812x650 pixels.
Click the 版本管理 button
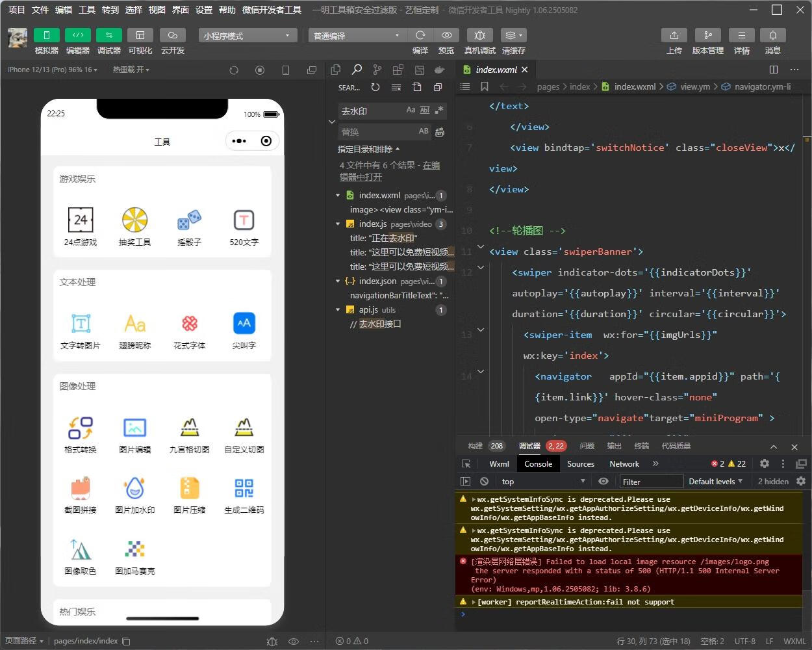click(707, 35)
